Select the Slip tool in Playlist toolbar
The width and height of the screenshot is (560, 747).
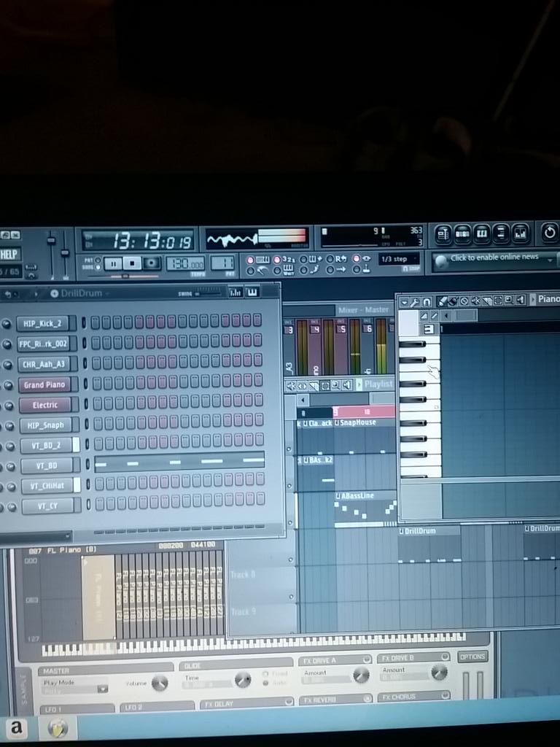[303, 386]
